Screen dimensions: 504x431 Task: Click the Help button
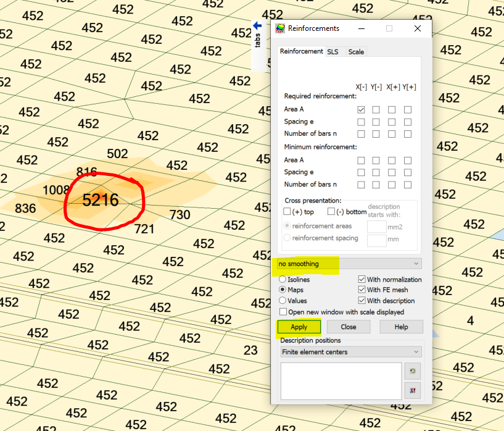[401, 327]
